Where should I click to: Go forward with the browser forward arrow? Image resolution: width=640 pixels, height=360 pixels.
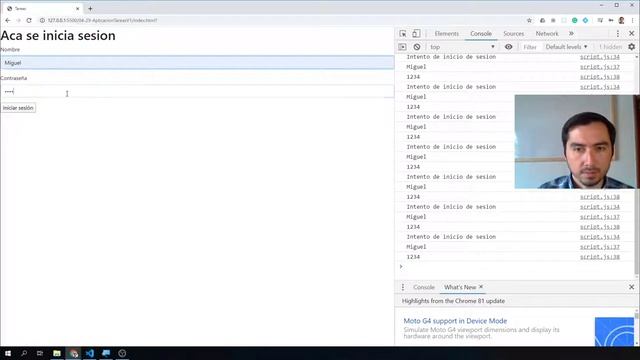[18, 20]
